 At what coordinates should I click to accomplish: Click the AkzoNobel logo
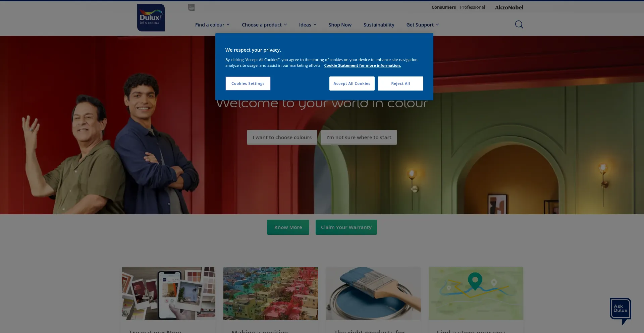click(x=509, y=7)
